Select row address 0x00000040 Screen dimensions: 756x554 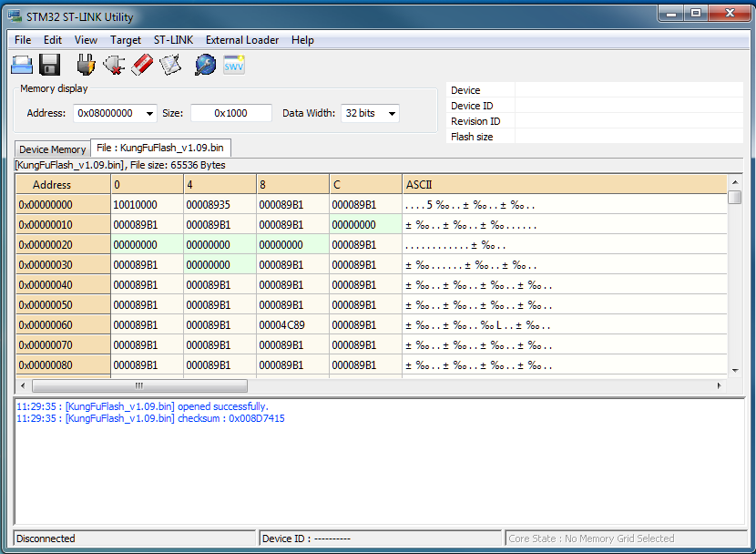[x=63, y=285]
